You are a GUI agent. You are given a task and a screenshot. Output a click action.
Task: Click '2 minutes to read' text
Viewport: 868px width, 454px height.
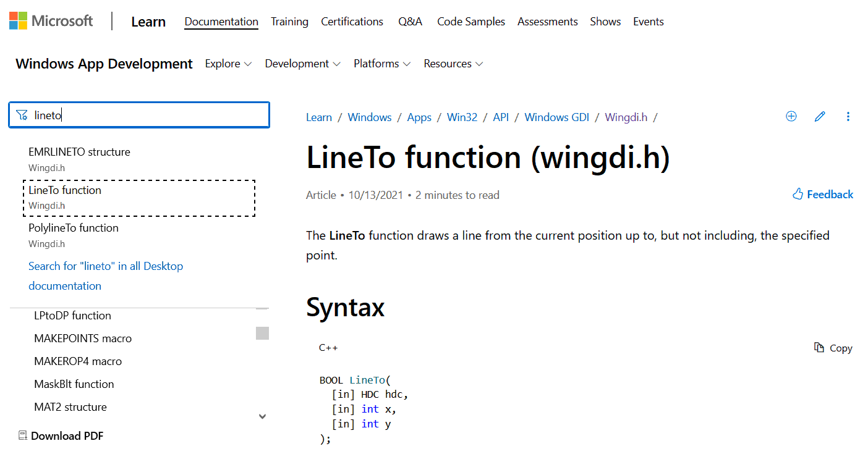(x=457, y=195)
